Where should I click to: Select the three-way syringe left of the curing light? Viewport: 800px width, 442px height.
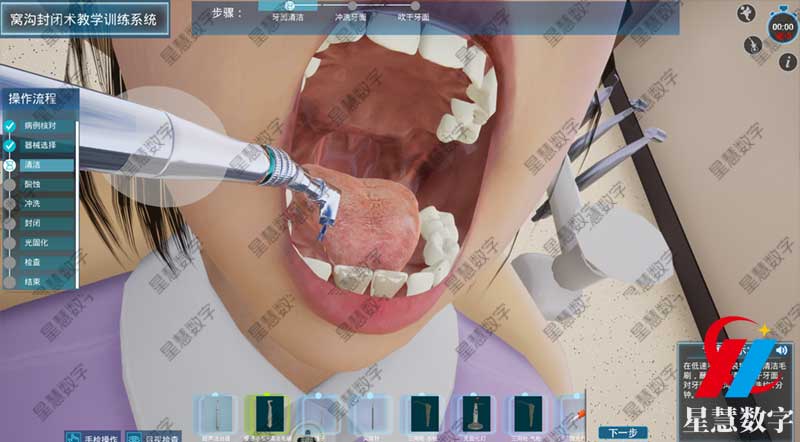point(423,414)
